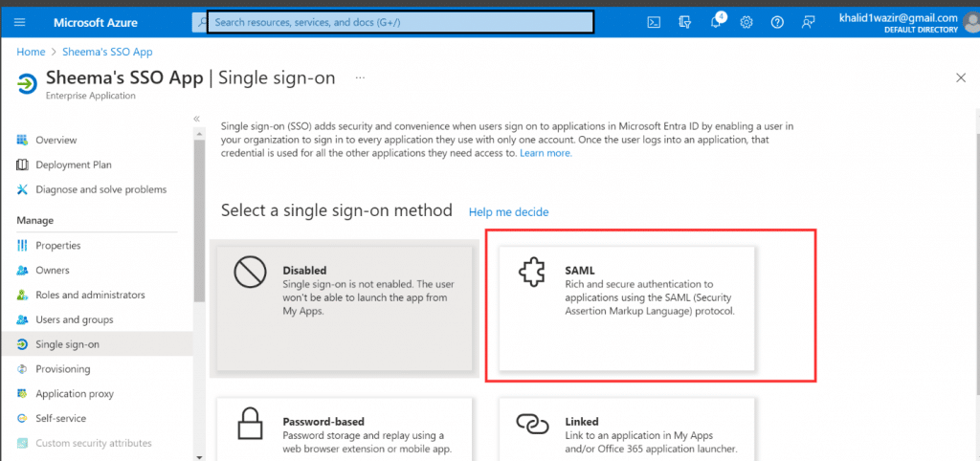Viewport: 980px width, 461px height.
Task: Click the Password-based padlock icon
Action: click(251, 424)
